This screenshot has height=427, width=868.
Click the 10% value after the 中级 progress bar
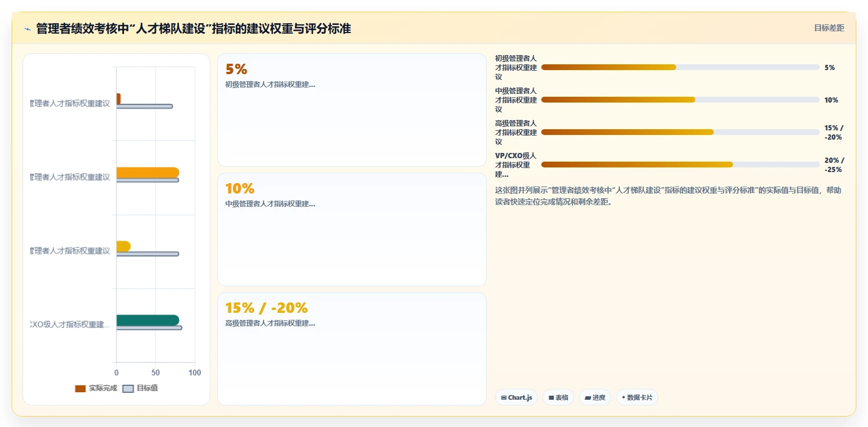click(831, 100)
